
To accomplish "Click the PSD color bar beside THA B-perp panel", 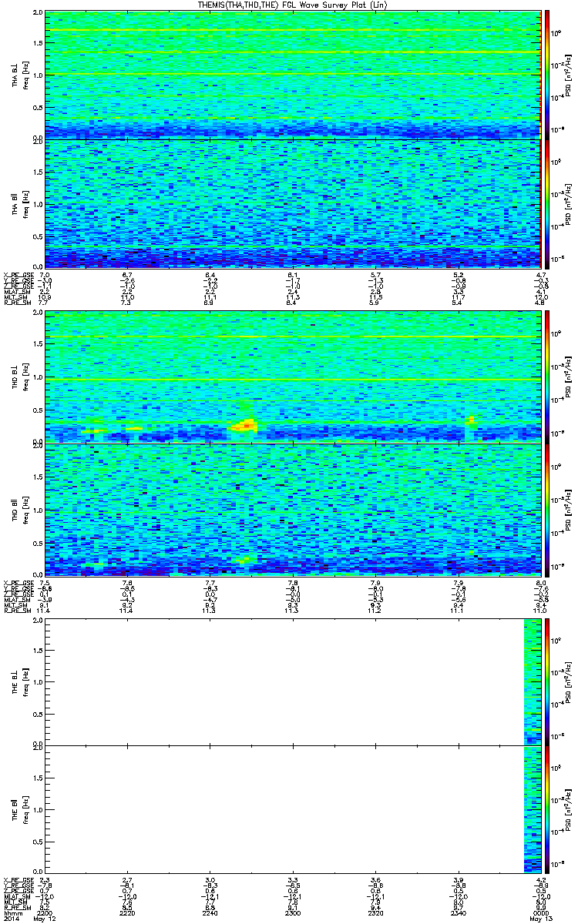I will [x=548, y=75].
